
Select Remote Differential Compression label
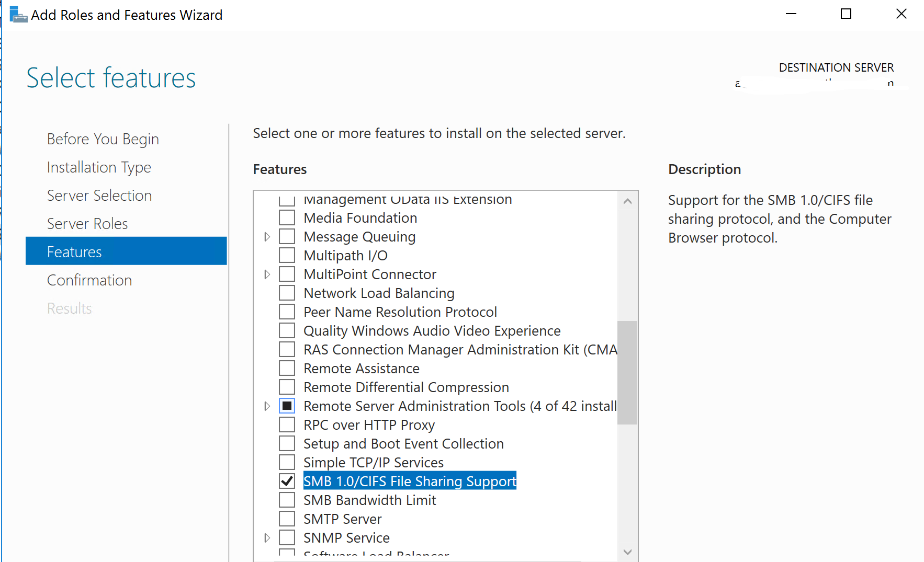(x=406, y=387)
